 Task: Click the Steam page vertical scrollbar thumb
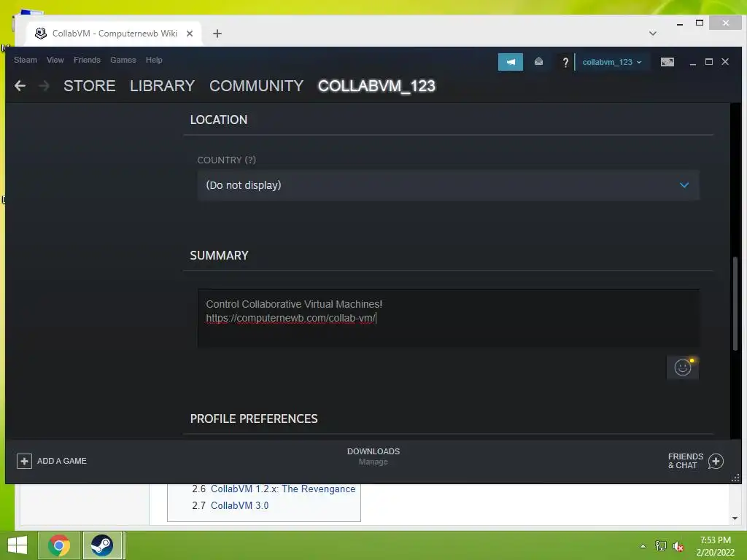(735, 304)
